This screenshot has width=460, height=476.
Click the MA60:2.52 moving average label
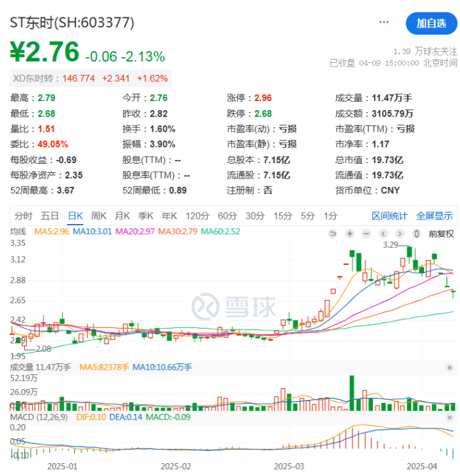[221, 232]
